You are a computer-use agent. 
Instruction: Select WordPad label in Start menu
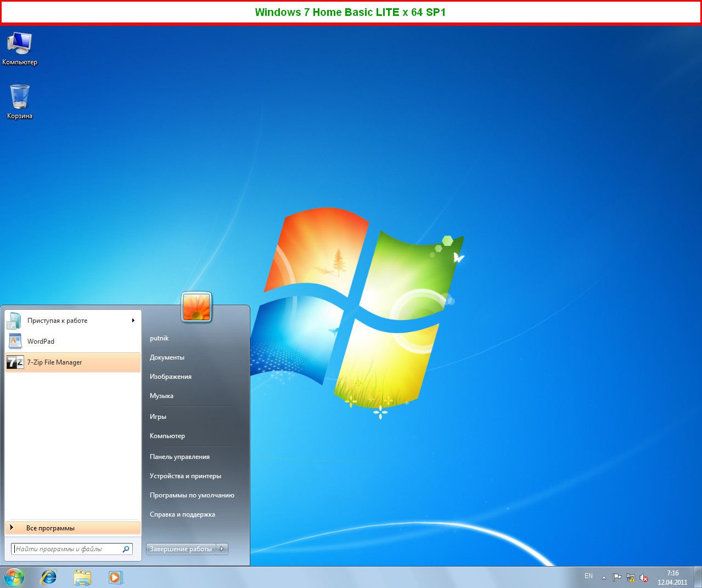(x=41, y=341)
